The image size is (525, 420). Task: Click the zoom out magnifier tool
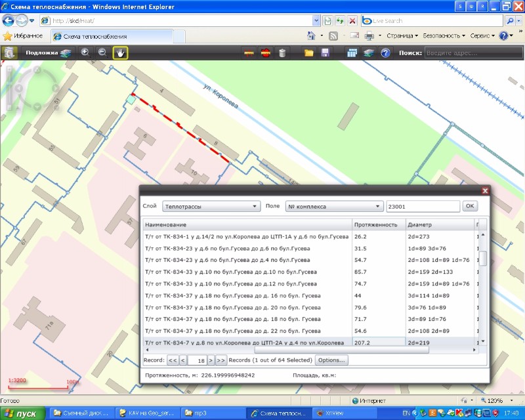coord(102,52)
